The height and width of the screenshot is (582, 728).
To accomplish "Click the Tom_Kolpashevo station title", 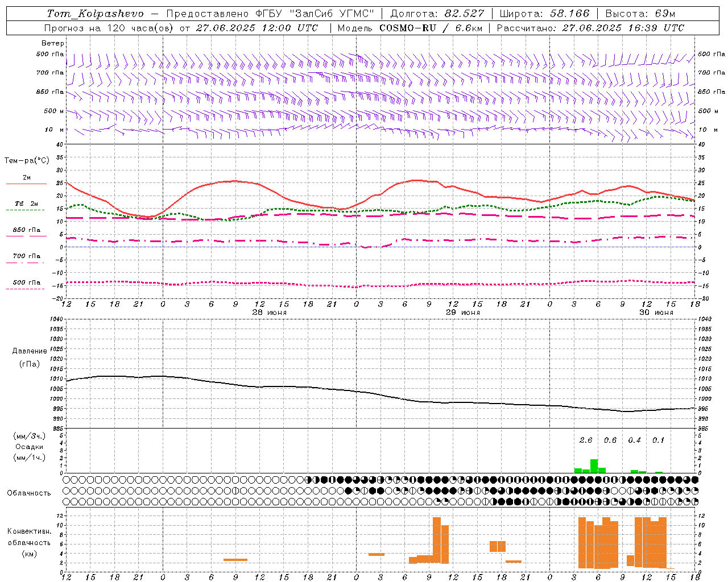I will point(95,14).
